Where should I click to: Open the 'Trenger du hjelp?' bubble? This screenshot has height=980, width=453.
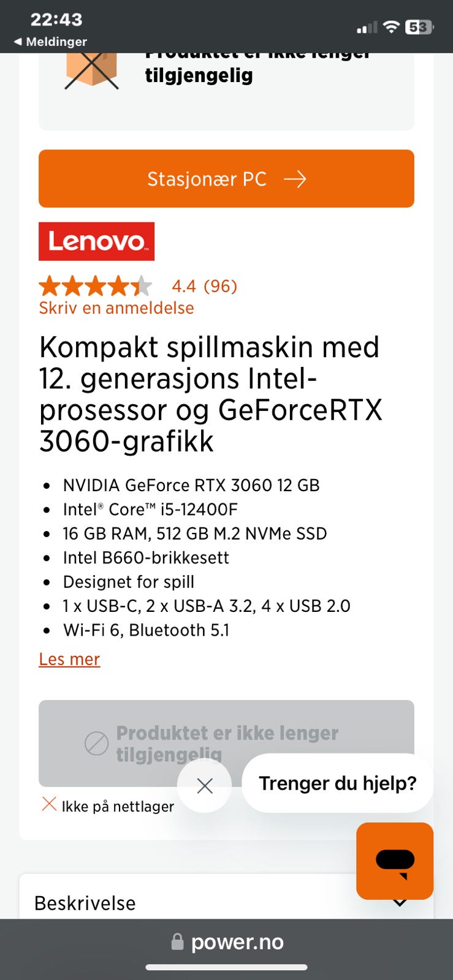337,783
